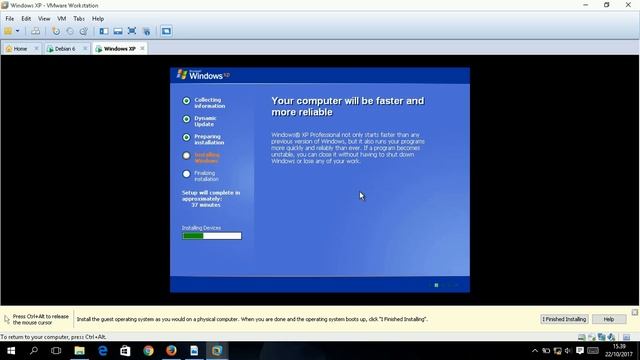Click the yellow power control toolbar icon
The image size is (640, 360).
[8, 31]
